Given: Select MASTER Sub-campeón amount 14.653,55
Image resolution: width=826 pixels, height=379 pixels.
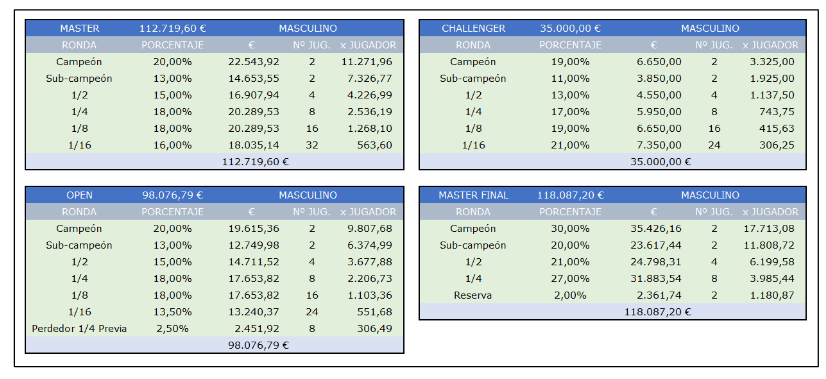Looking at the screenshot, I should 253,79.
